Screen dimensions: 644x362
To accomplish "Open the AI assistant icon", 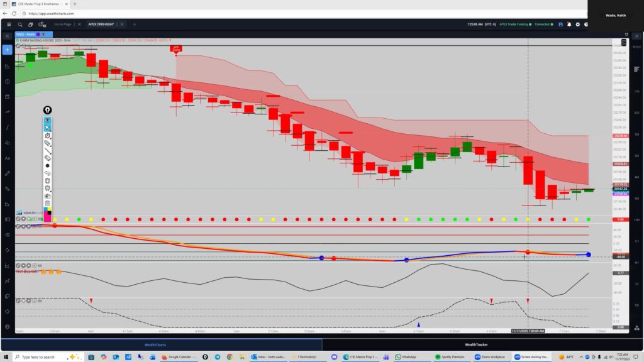I will pyautogui.click(x=42, y=25).
